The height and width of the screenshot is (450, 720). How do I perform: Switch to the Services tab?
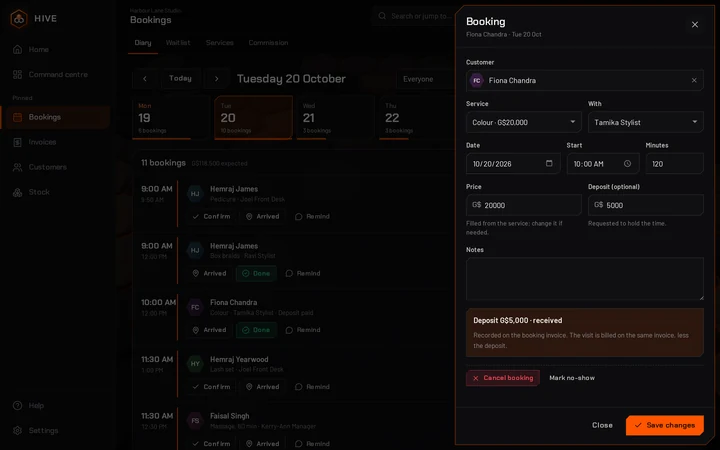219,43
